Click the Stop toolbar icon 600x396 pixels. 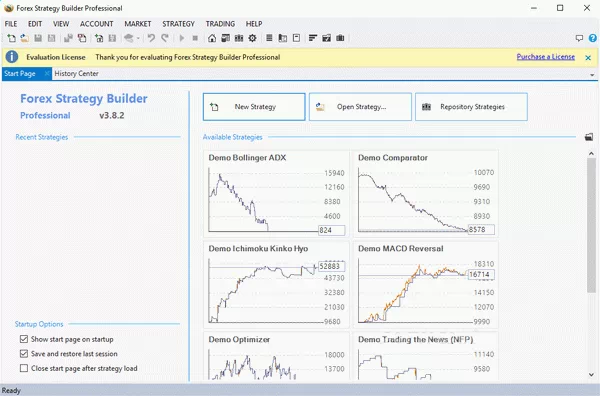[195, 38]
